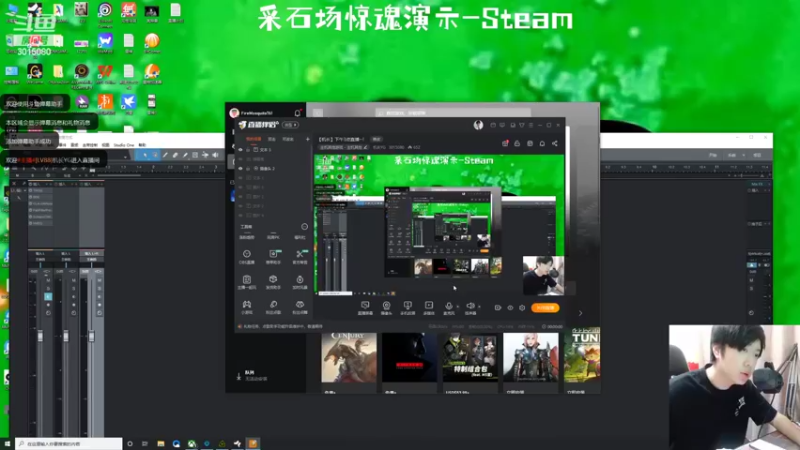Select the arrow tool in Studio One toolbar
Screen dimensions: 800x450
click(x=145, y=155)
